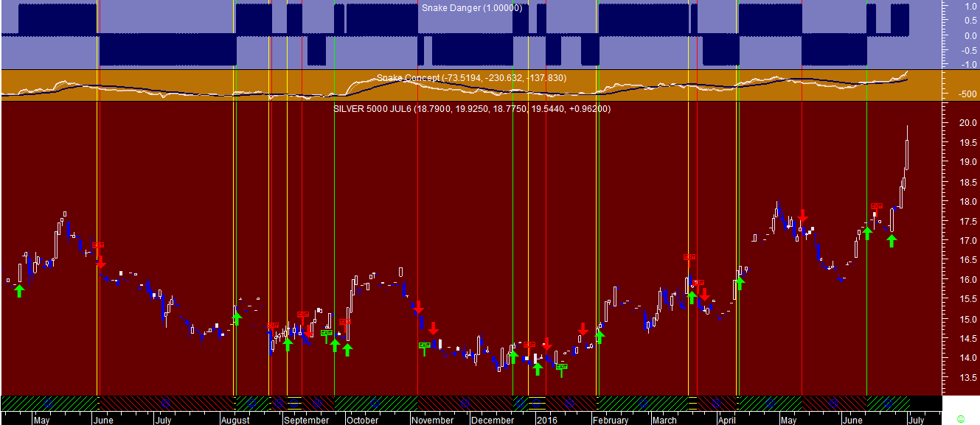This screenshot has height=425, width=980.
Task: Click the tall last candlestick near 19.5
Action: coord(906,147)
